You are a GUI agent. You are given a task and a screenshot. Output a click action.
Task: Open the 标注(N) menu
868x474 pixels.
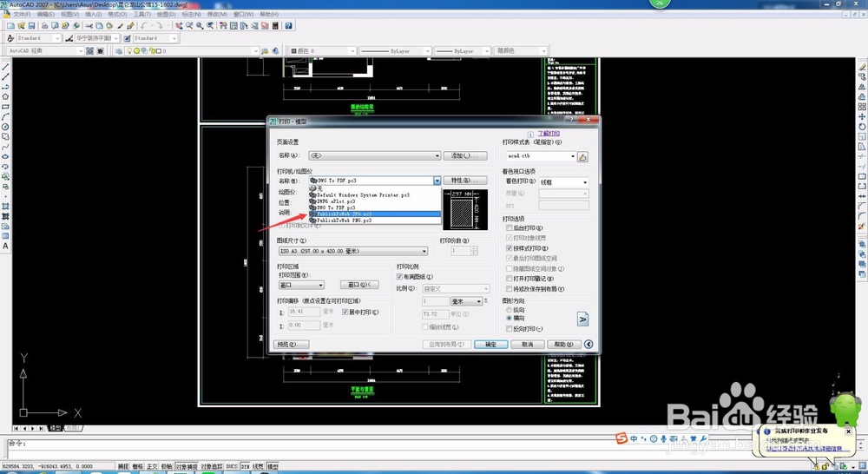[x=191, y=14]
